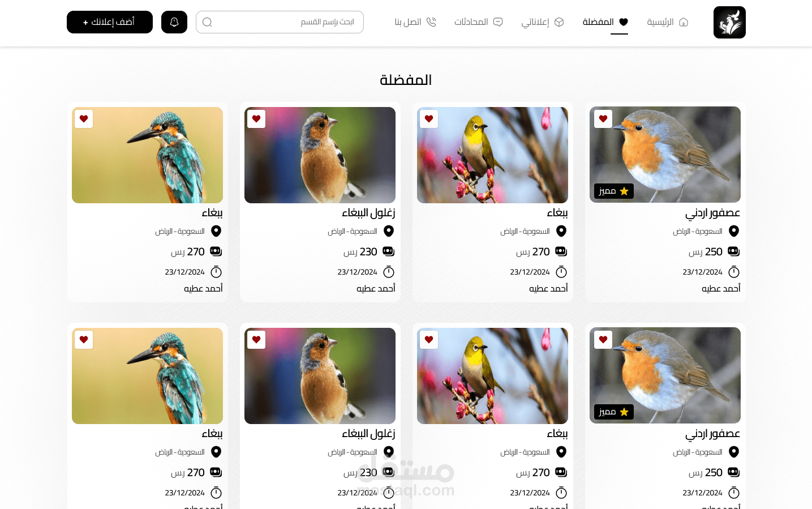The height and width of the screenshot is (509, 812).
Task: Click the أضف إعلانك add button
Action: click(110, 22)
